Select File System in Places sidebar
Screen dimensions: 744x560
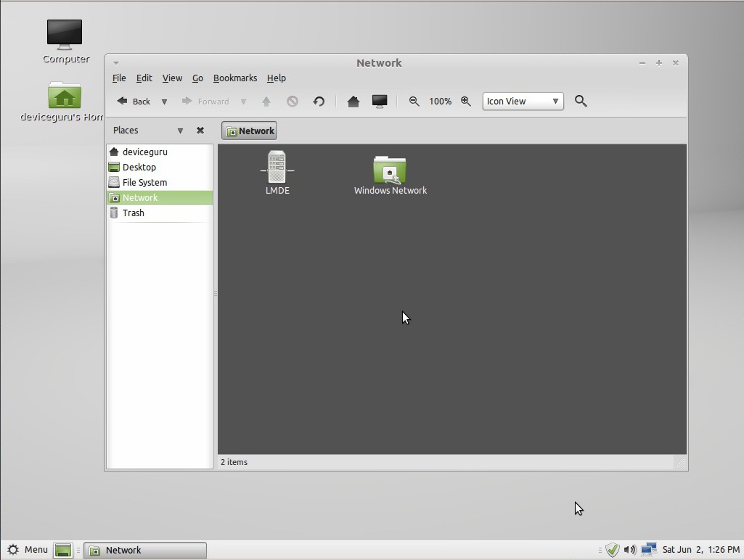coord(160,182)
